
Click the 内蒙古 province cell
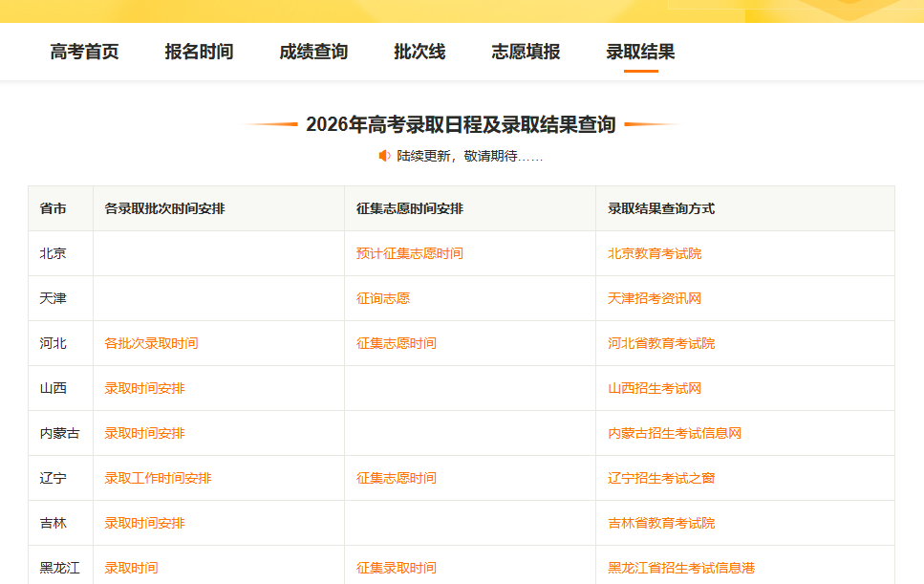point(59,433)
